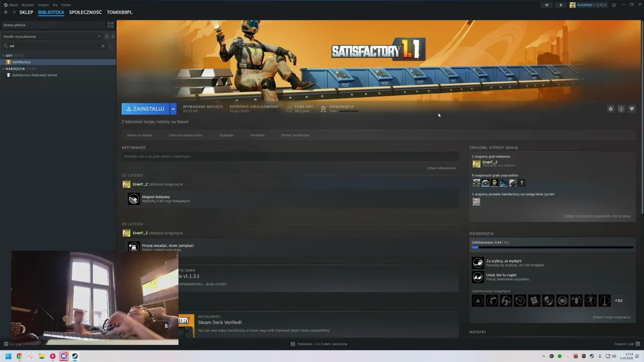Open Windows Start button
This screenshot has height=362, width=644.
click(x=8, y=356)
